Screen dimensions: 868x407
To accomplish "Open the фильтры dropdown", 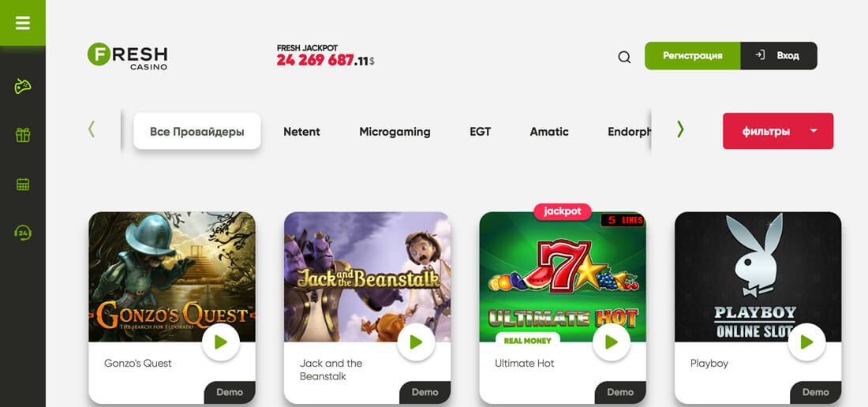I will tap(778, 131).
